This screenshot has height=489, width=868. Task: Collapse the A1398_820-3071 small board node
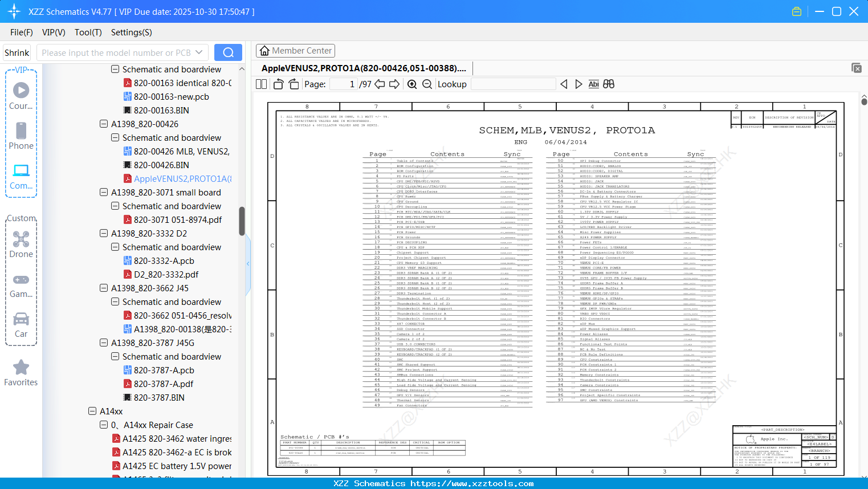pyautogui.click(x=104, y=192)
